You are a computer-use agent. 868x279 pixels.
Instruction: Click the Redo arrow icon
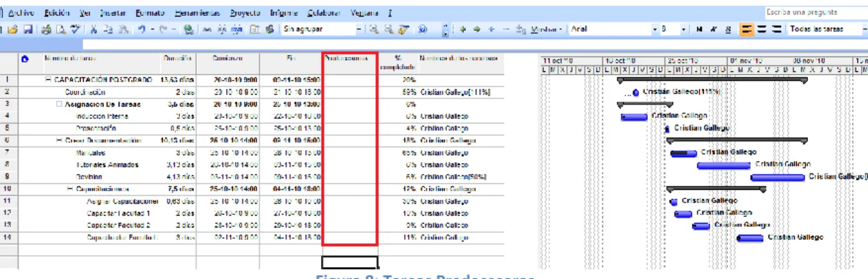pyautogui.click(x=162, y=29)
